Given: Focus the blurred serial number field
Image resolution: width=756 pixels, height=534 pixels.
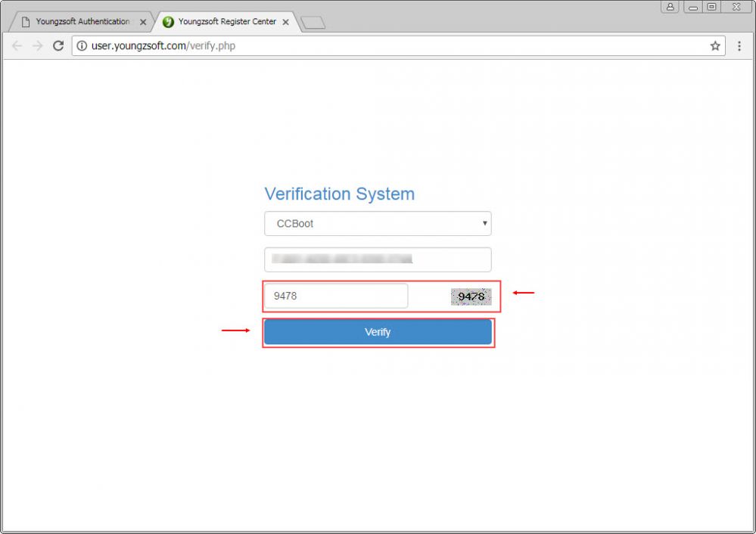Looking at the screenshot, I should pos(378,259).
